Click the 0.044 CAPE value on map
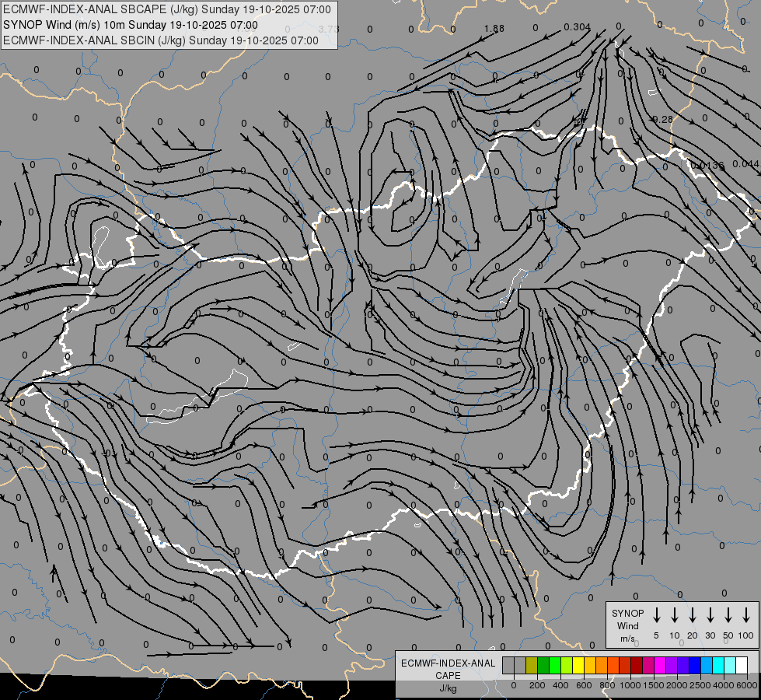Viewport: 761px width, 700px height. click(x=745, y=164)
